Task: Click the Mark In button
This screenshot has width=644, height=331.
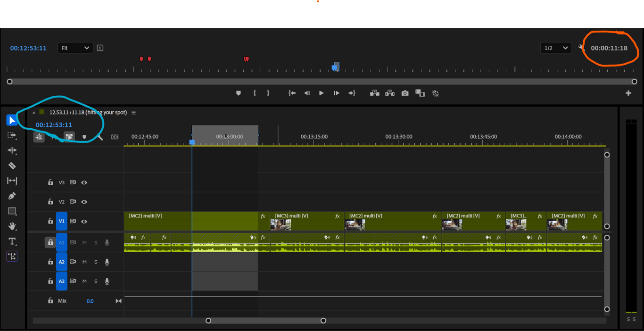Action: click(255, 93)
